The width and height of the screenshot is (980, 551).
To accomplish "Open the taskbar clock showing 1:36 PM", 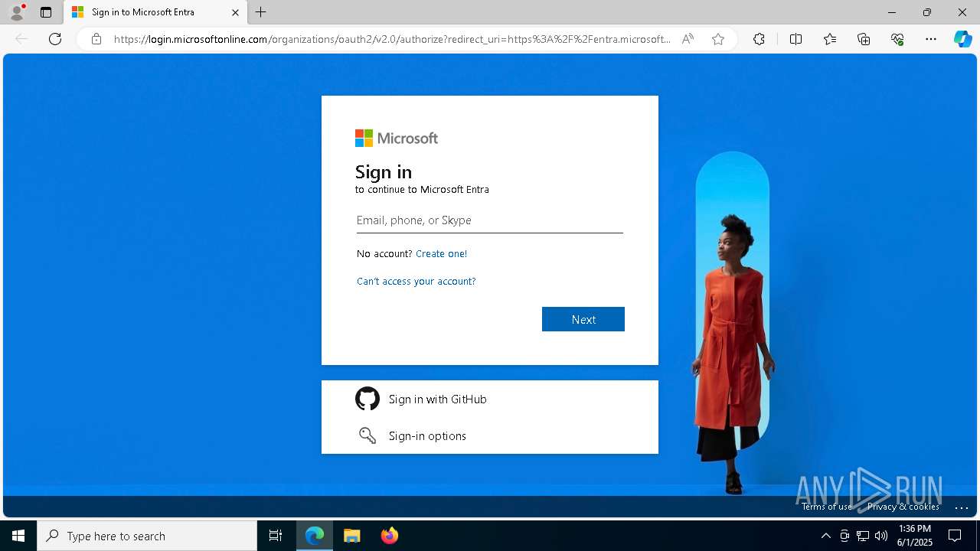I will [915, 536].
